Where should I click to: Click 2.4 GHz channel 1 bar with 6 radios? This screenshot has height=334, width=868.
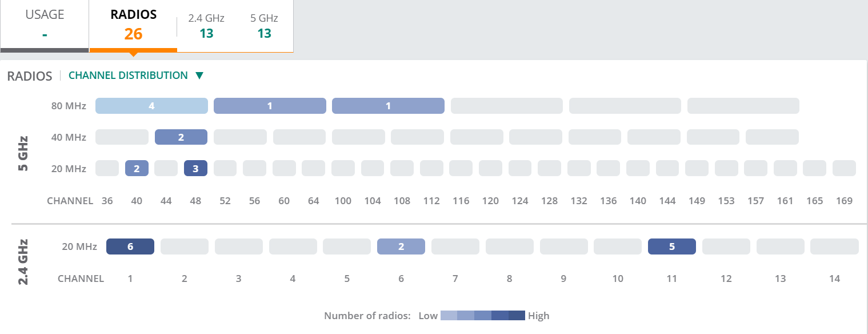[130, 246]
